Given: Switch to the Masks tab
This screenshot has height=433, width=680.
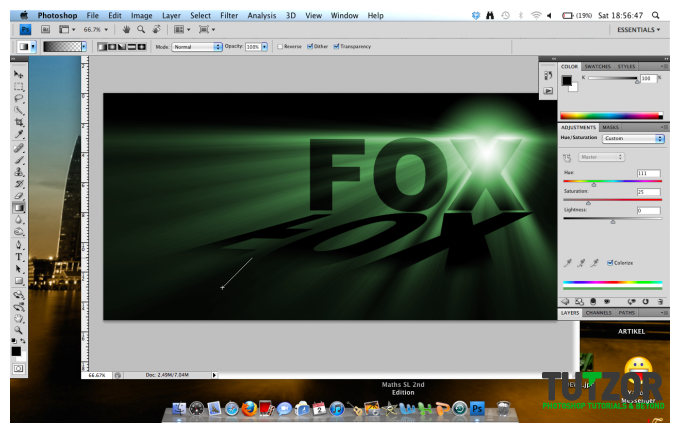Looking at the screenshot, I should click(610, 127).
